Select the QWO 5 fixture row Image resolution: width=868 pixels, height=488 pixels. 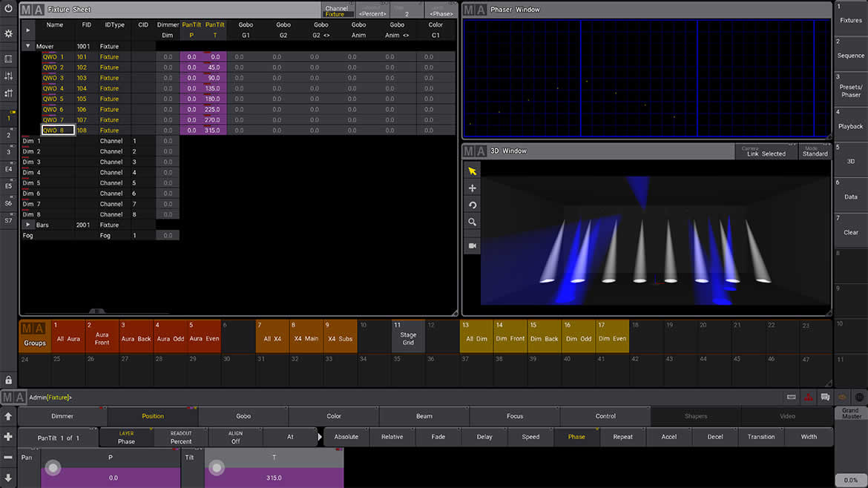pyautogui.click(x=53, y=99)
